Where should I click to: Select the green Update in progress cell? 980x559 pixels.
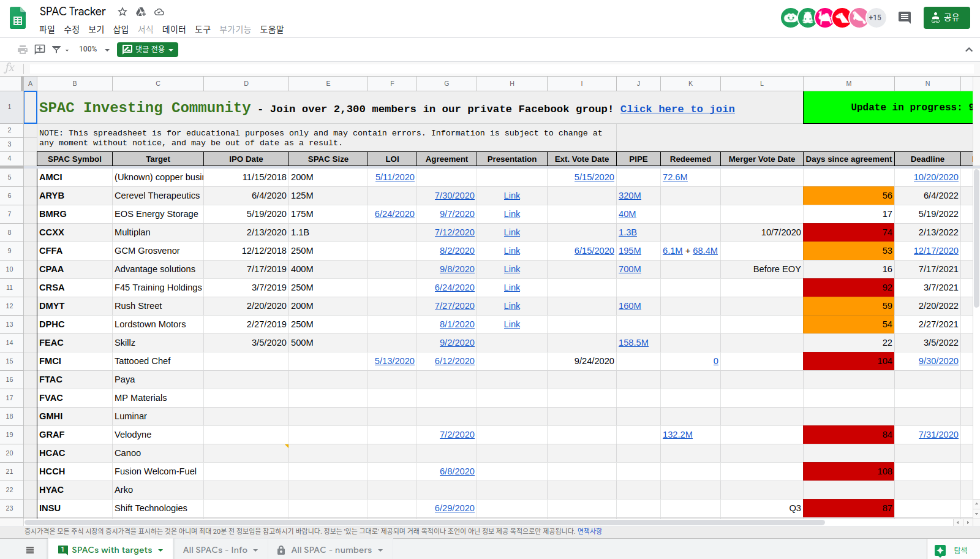coord(888,107)
